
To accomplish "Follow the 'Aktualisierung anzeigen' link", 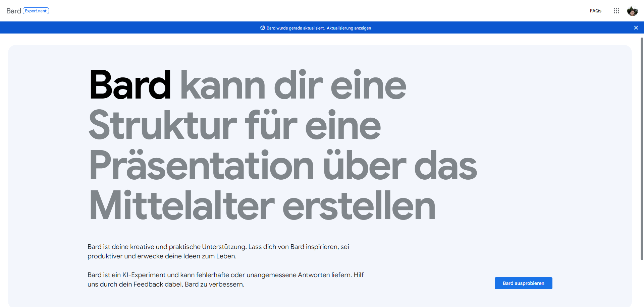I will point(348,28).
